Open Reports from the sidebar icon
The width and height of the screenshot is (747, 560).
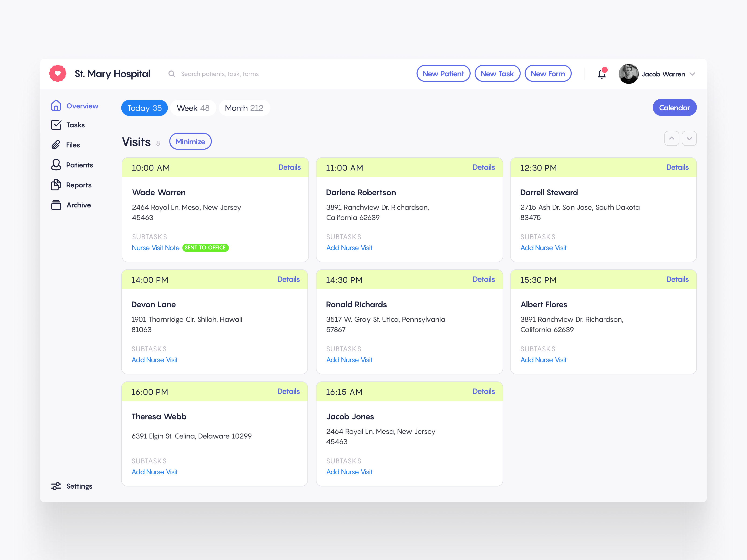point(56,185)
